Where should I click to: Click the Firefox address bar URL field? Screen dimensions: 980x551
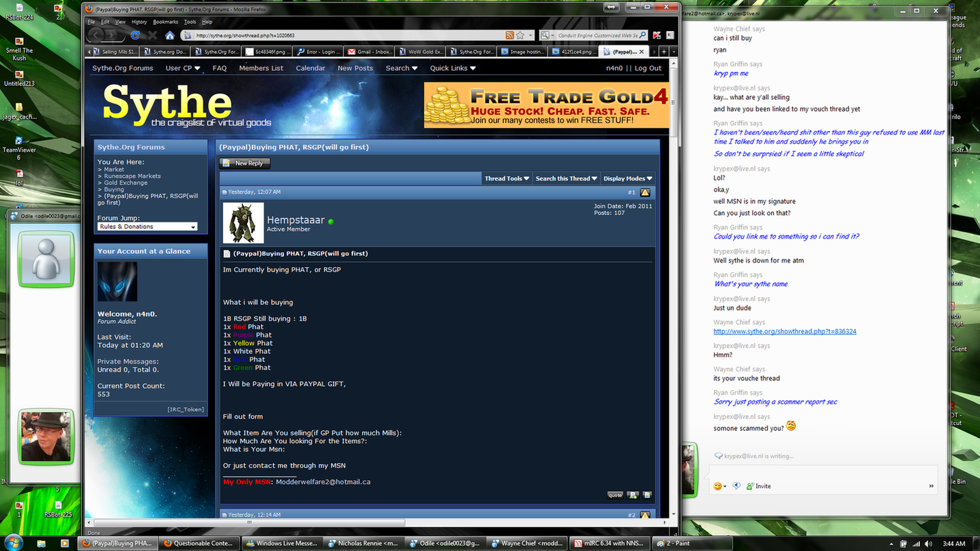pyautogui.click(x=348, y=35)
